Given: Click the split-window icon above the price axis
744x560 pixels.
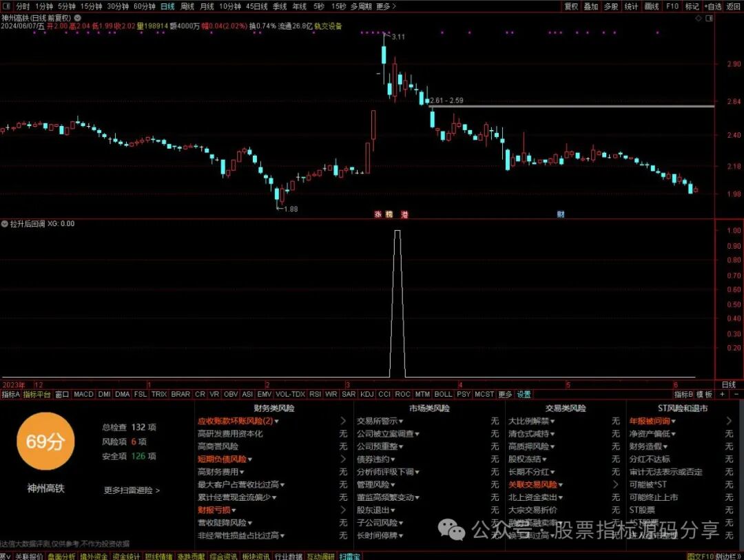Looking at the screenshot, I should point(709,18).
